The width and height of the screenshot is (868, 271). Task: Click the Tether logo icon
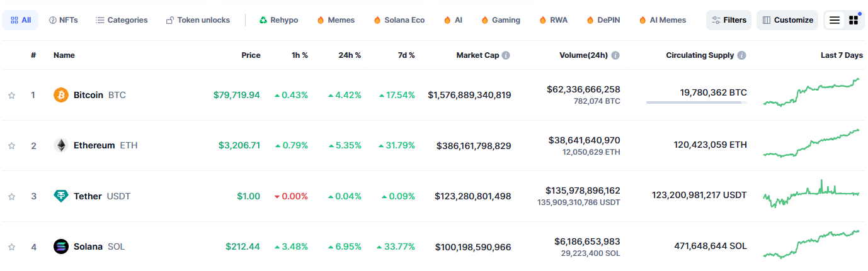point(61,196)
